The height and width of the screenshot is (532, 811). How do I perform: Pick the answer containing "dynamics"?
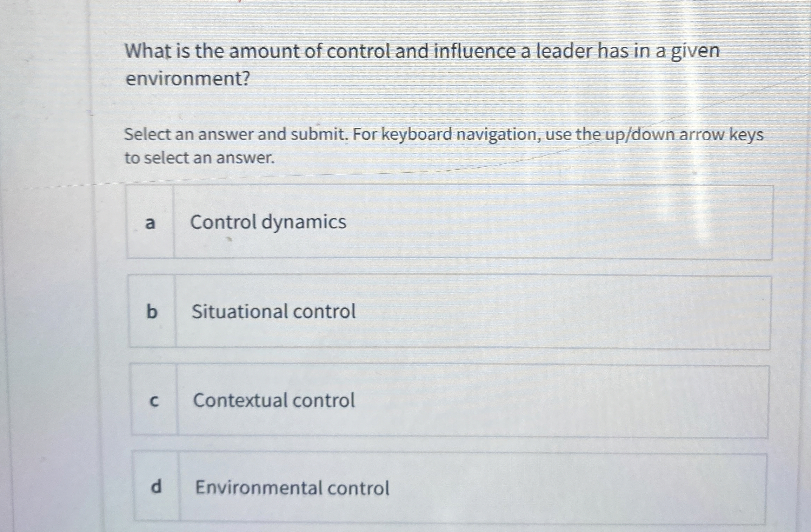(268, 222)
